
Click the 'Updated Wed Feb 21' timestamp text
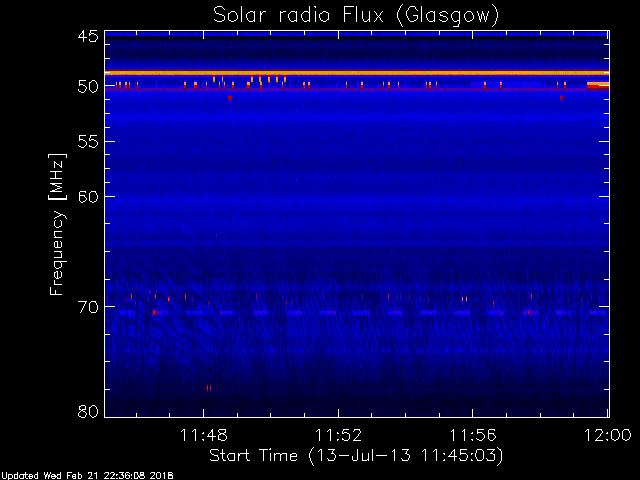pyautogui.click(x=87, y=476)
